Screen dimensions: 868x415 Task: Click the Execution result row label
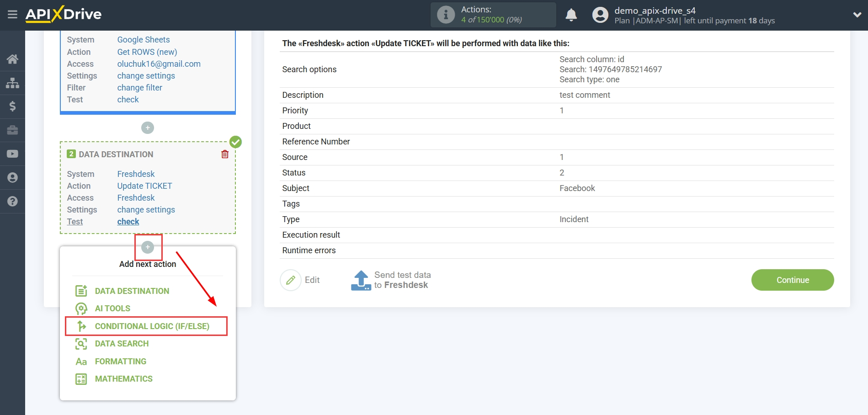311,235
